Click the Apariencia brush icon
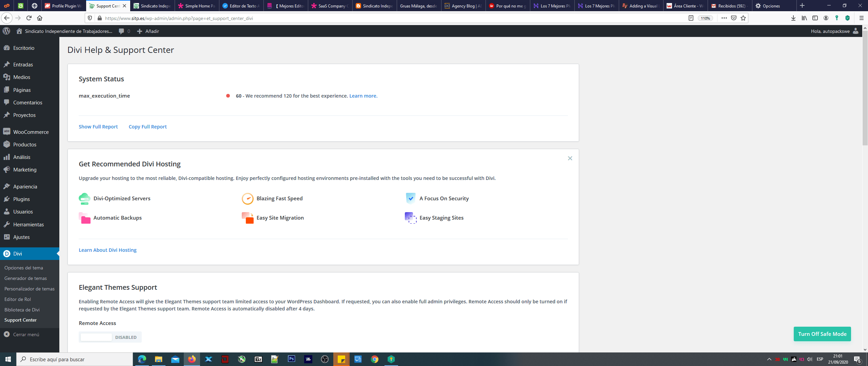 pyautogui.click(x=6, y=186)
